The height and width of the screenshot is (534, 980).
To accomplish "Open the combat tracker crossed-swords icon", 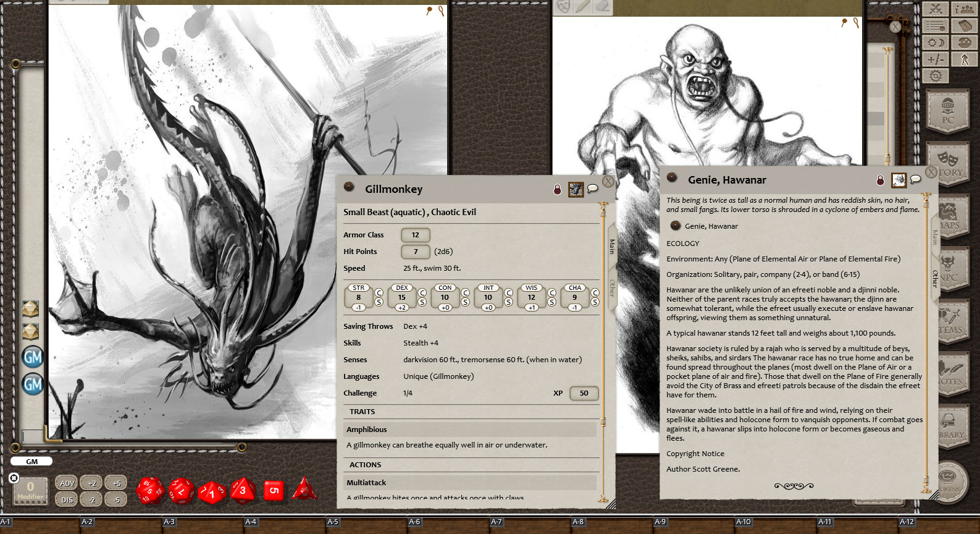I will click(x=936, y=9).
